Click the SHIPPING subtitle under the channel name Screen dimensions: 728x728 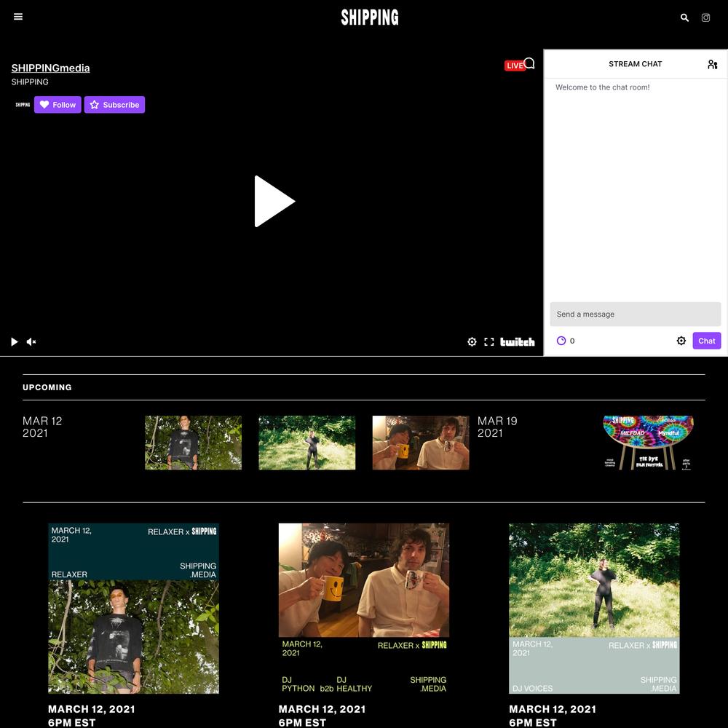tap(30, 82)
